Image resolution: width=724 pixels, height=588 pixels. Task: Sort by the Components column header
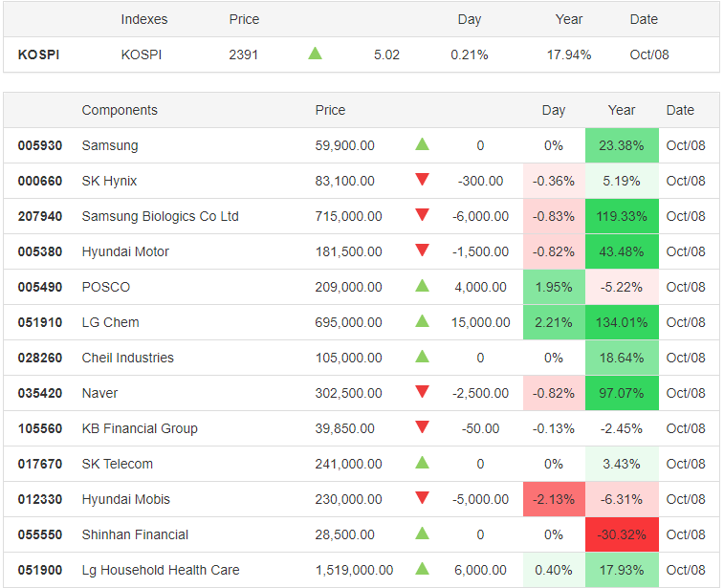coord(120,110)
